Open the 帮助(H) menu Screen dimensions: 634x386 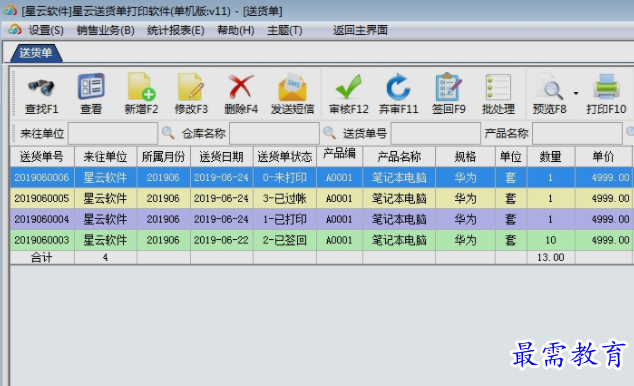coord(236,30)
